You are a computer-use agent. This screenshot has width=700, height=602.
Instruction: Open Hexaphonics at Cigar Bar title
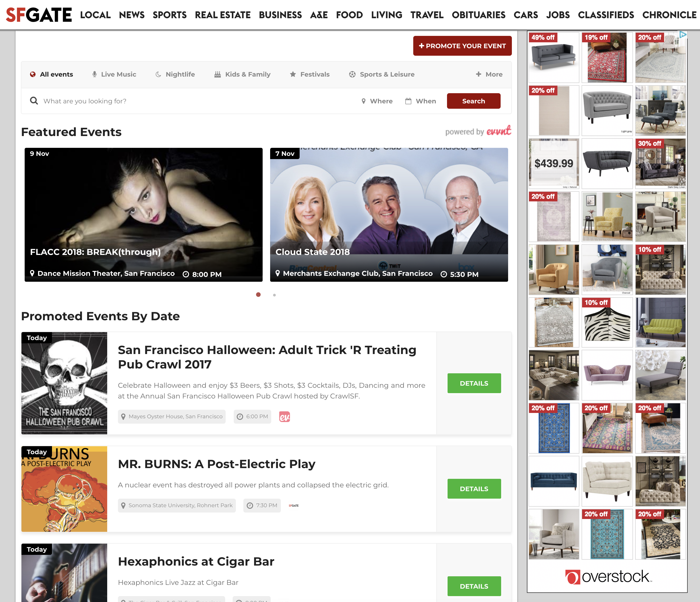coord(196,562)
